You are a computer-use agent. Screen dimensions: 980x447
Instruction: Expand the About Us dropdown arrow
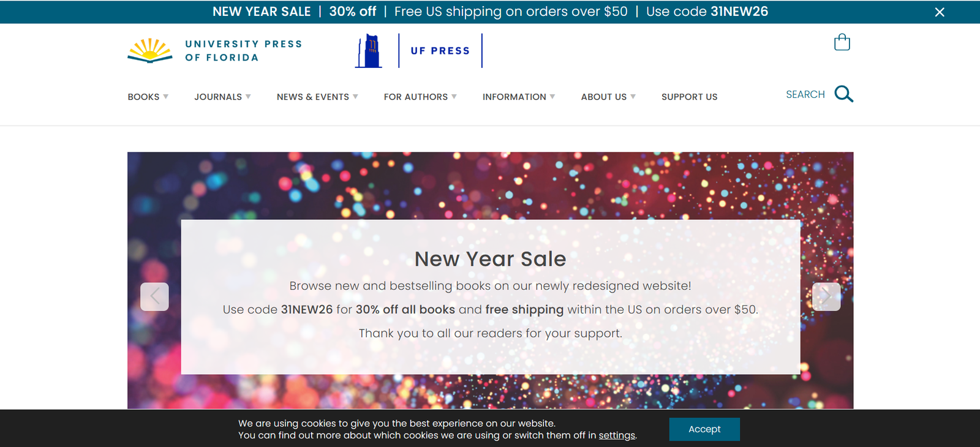coord(633,97)
